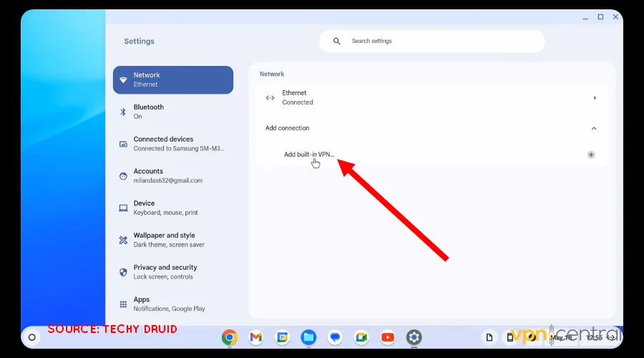Launch Gmail from the shelf
This screenshot has height=358, width=644.
click(256, 337)
